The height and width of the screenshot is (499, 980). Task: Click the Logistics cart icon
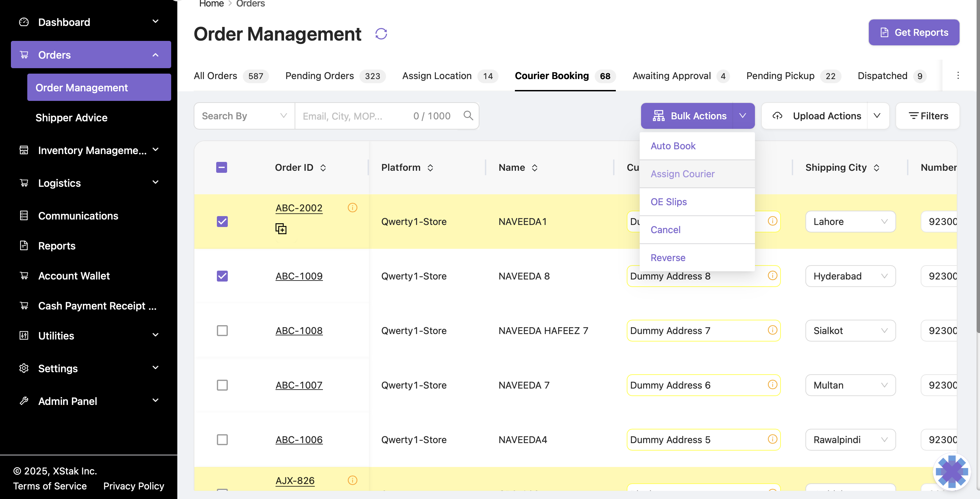[x=24, y=183]
